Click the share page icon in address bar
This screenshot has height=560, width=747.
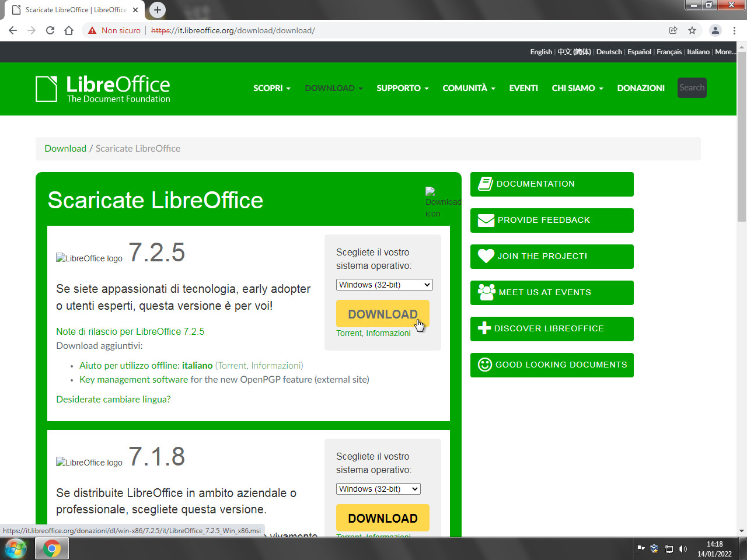[673, 30]
